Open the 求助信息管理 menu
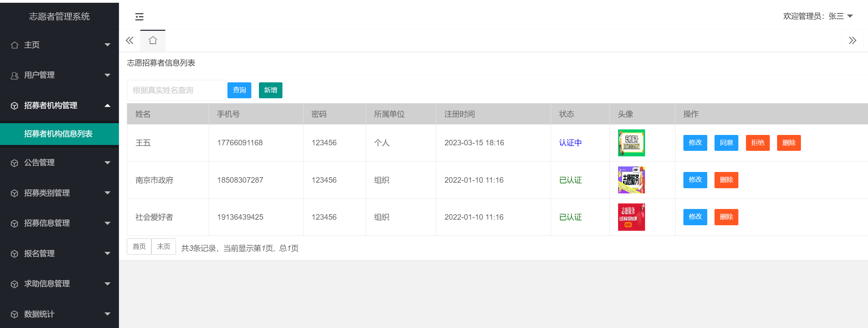 [x=47, y=284]
